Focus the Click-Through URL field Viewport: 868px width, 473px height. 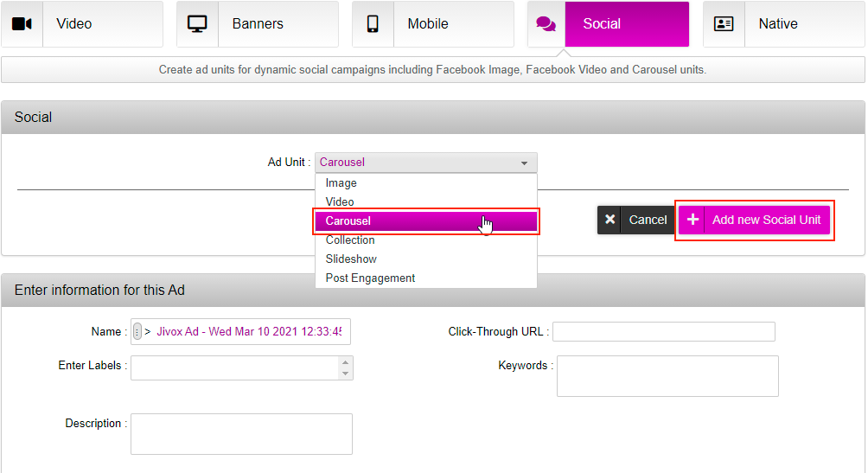click(663, 332)
